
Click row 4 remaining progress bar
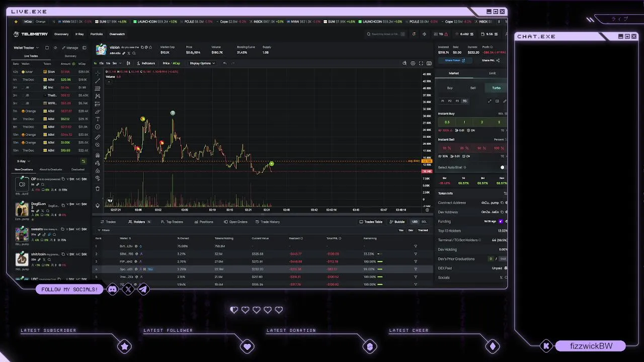[380, 269]
